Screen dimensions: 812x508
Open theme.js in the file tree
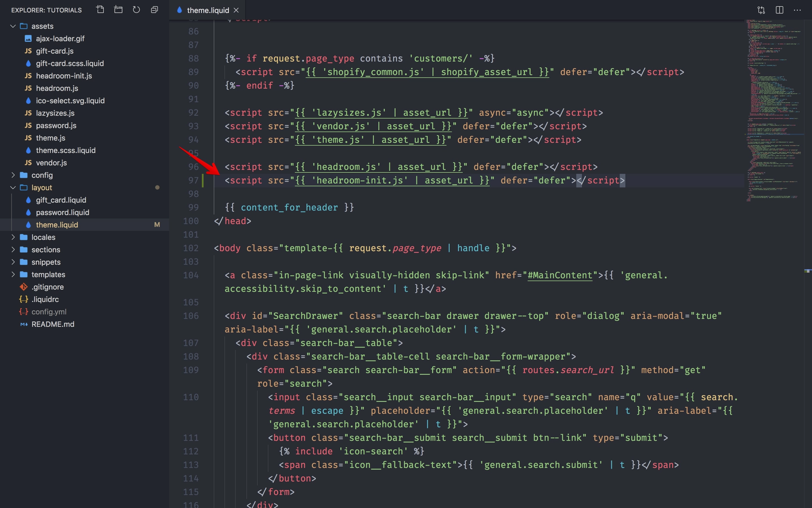pyautogui.click(x=85, y=138)
